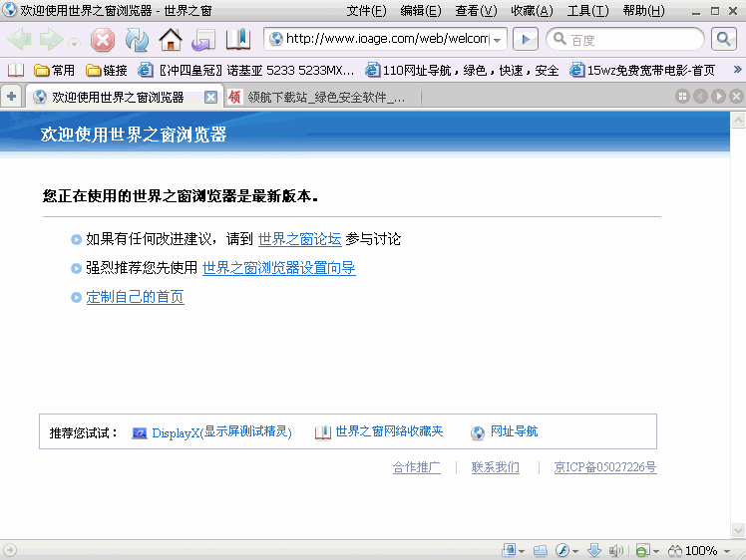Click the status bar left arrow circle icon
Screen dimensions: 746x560
pos(10,550)
